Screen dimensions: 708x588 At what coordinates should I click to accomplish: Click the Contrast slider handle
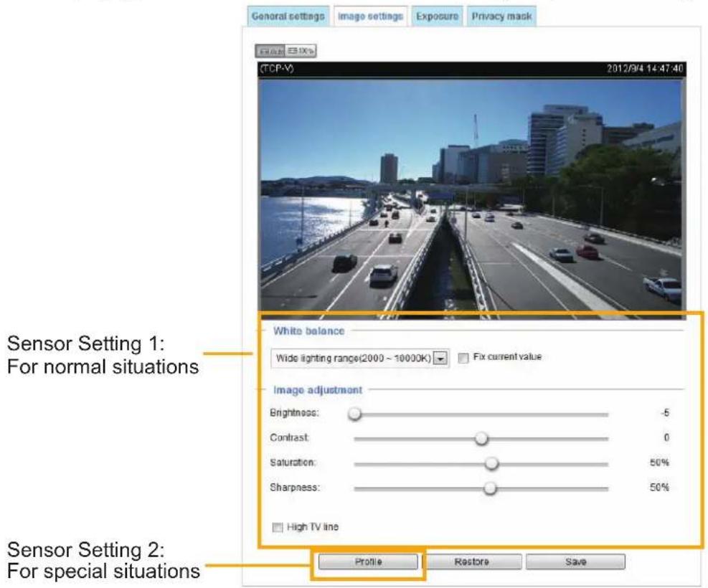pos(481,438)
